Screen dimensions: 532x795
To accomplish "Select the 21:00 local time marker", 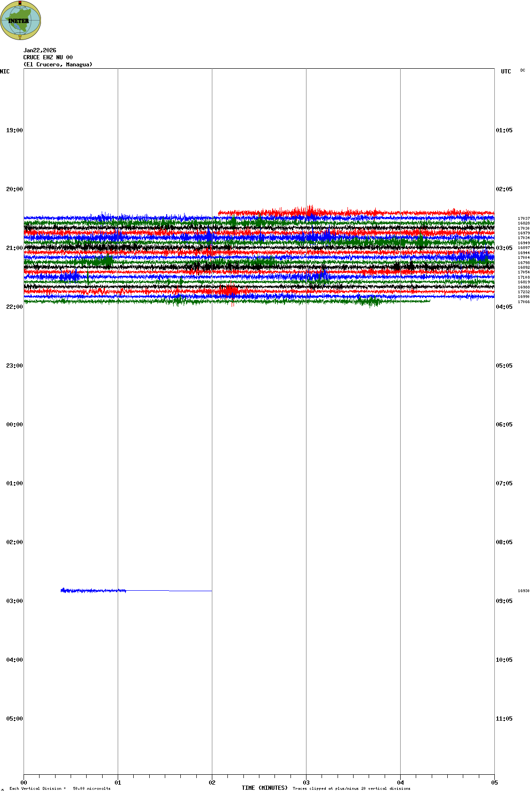I will [x=14, y=248].
